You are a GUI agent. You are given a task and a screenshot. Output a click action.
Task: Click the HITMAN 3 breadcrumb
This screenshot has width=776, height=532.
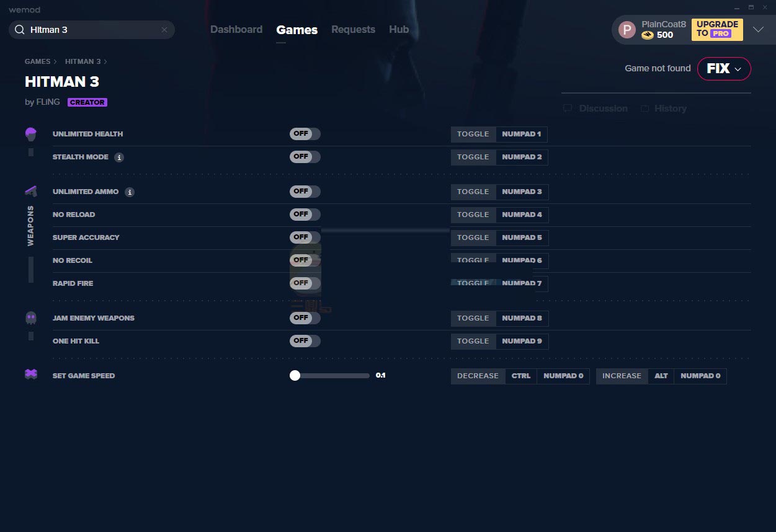pyautogui.click(x=83, y=61)
